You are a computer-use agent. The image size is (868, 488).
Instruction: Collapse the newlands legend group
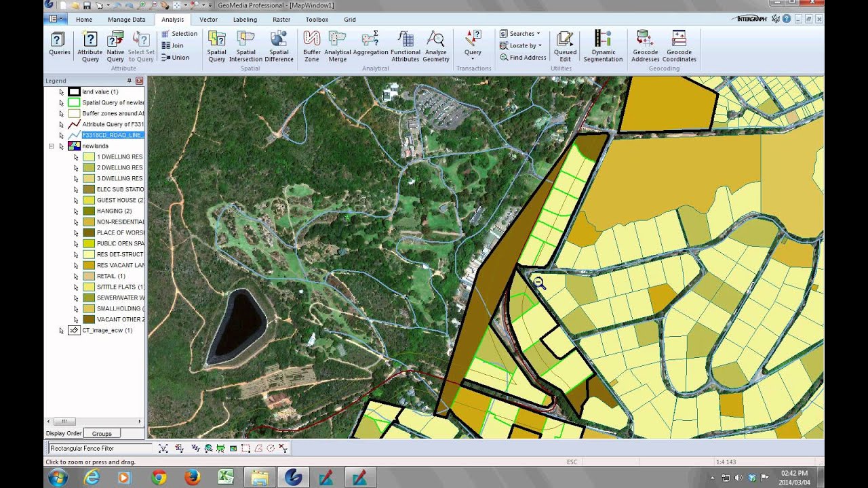coord(51,146)
